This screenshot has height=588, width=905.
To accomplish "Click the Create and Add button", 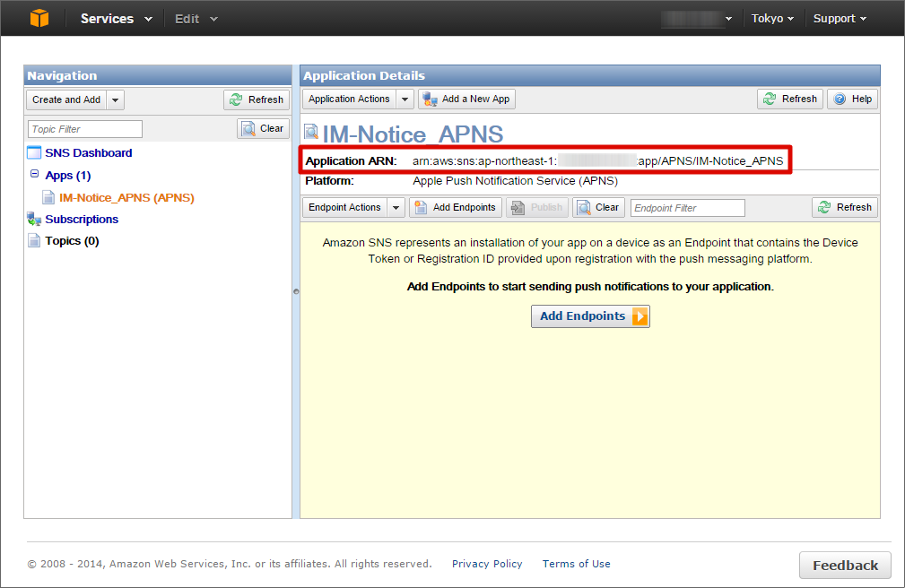I will [66, 99].
